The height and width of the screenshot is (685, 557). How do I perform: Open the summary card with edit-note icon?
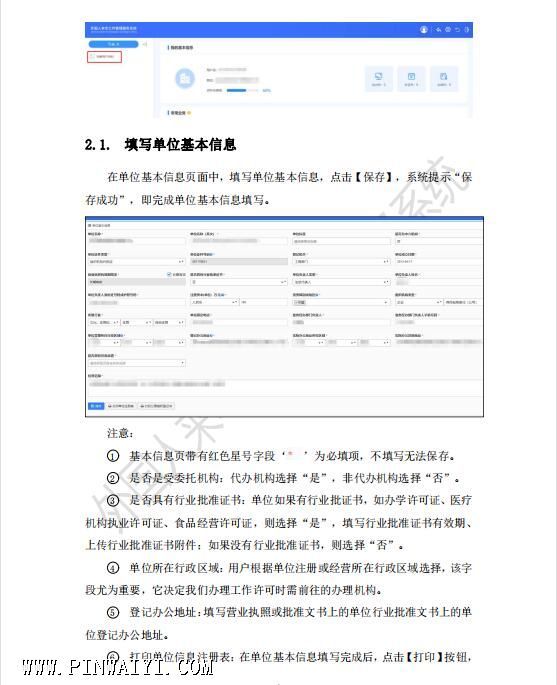pyautogui.click(x=444, y=79)
